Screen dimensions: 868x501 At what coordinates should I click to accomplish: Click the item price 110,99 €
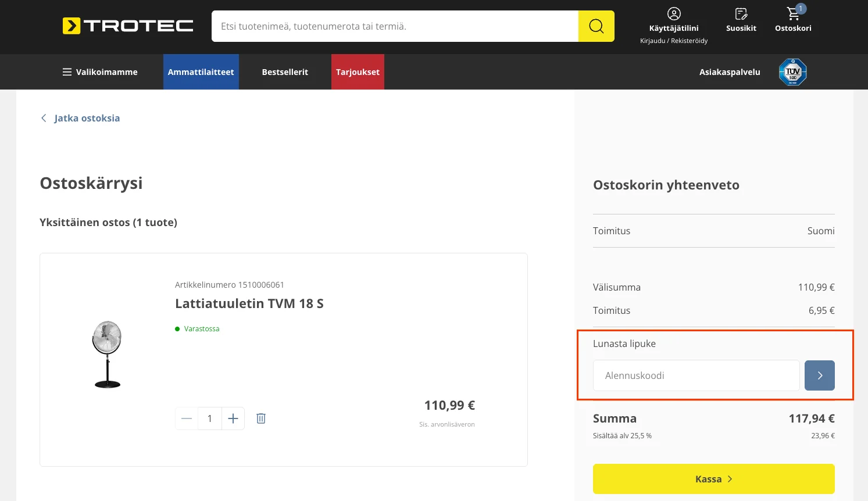tap(449, 405)
